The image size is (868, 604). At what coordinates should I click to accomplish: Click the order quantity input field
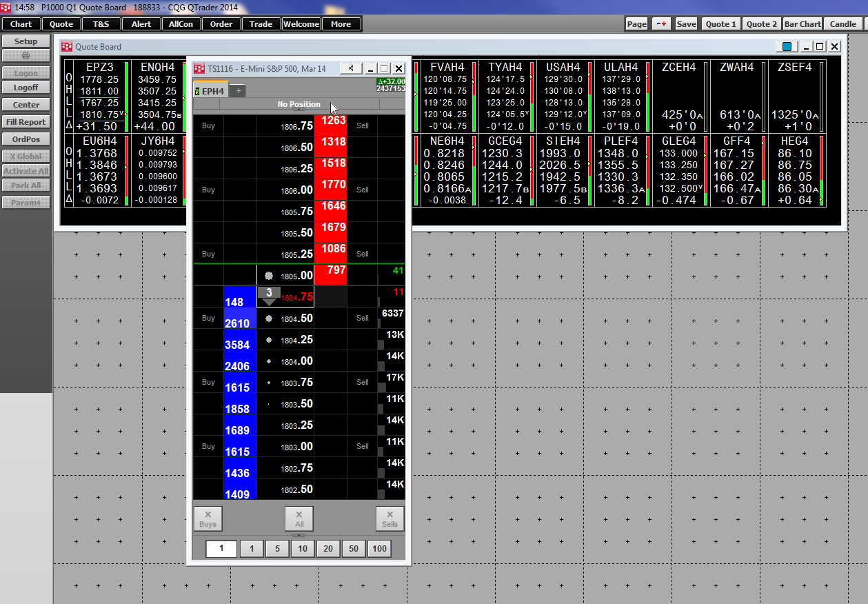221,549
